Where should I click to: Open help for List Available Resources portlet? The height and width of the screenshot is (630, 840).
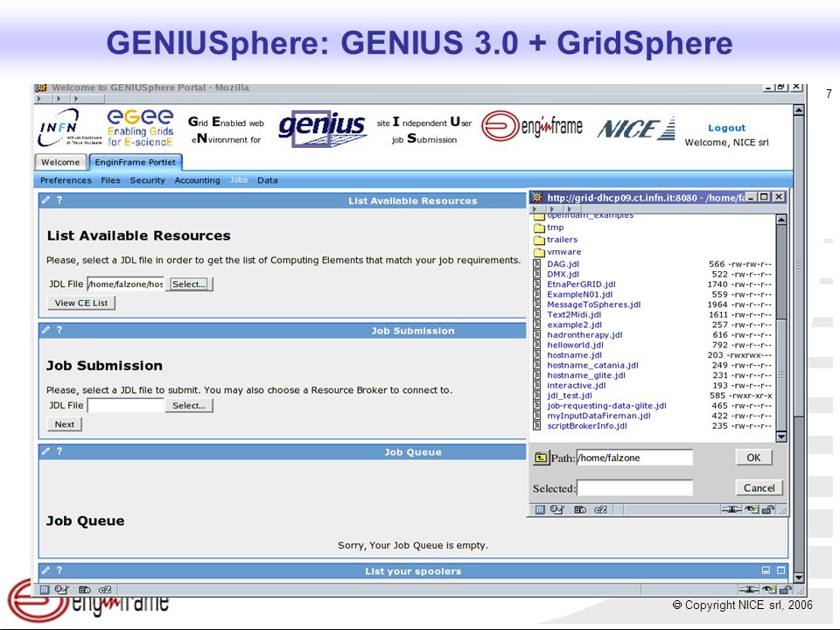click(x=59, y=199)
